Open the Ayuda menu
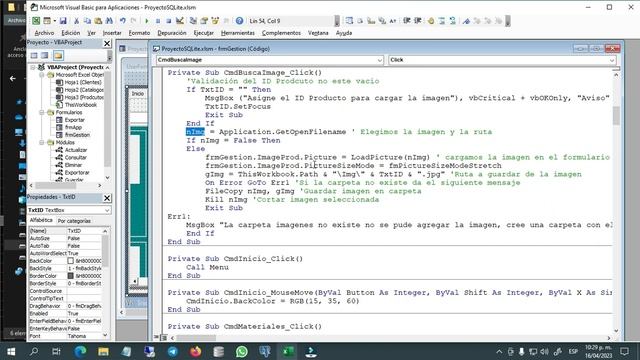This screenshot has height=360, width=640. [x=344, y=33]
